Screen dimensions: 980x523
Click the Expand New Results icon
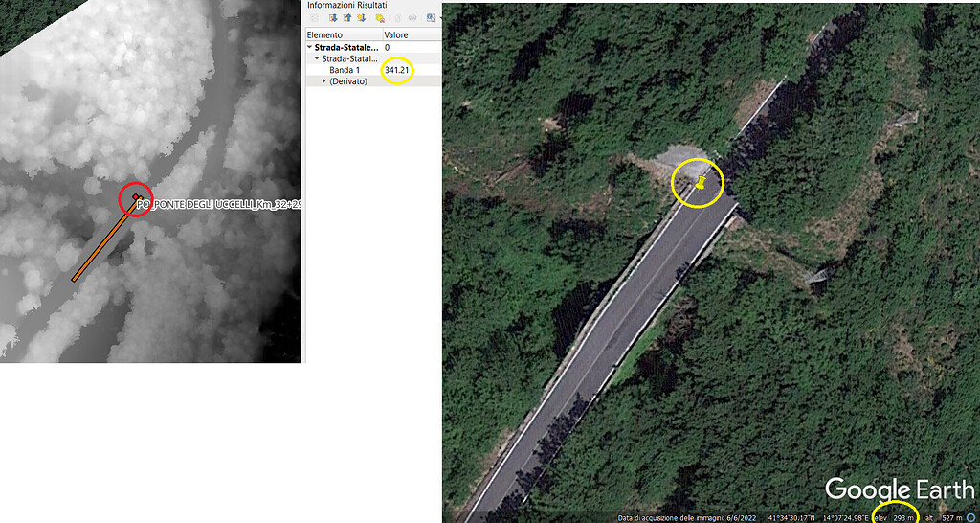point(362,18)
